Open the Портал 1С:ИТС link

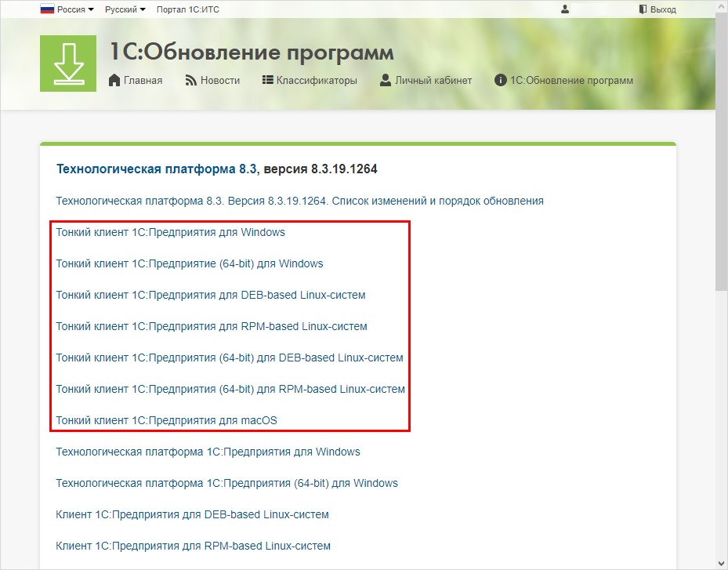[187, 9]
